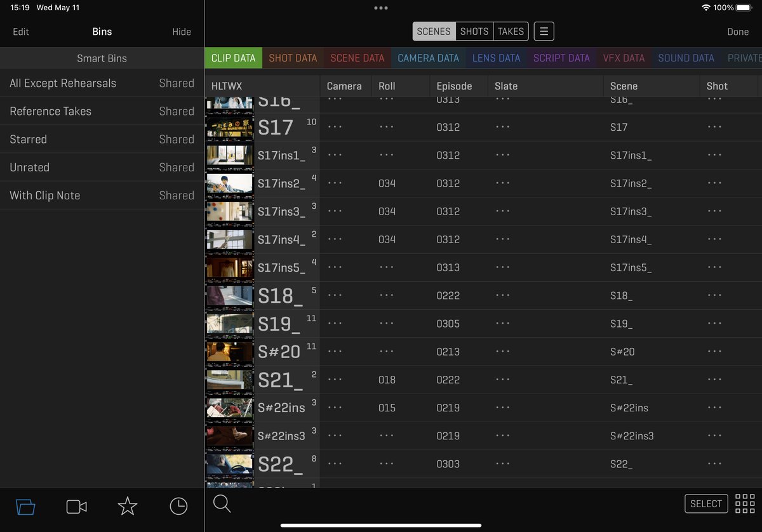Screen dimensions: 762x532
Task: Tap the Edit button in Bins
Action: click(x=21, y=32)
